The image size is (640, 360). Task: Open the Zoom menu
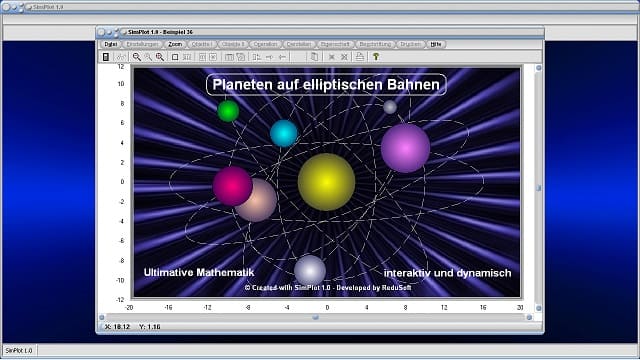click(175, 44)
